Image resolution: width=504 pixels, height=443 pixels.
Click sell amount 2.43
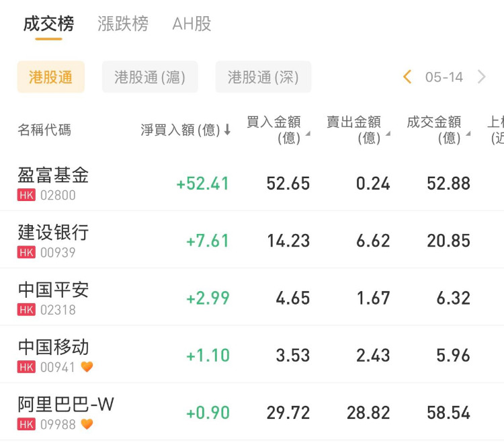pos(373,356)
